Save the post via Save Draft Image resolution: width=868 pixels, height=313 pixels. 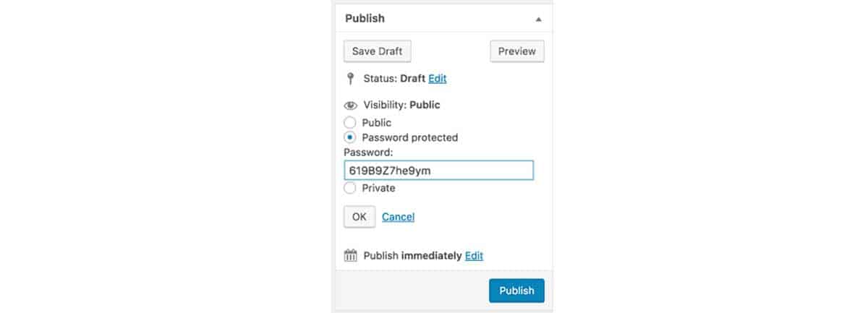tap(378, 51)
